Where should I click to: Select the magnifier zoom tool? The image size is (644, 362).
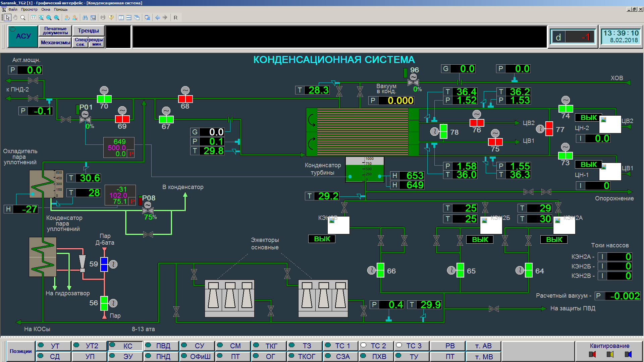coord(23,17)
